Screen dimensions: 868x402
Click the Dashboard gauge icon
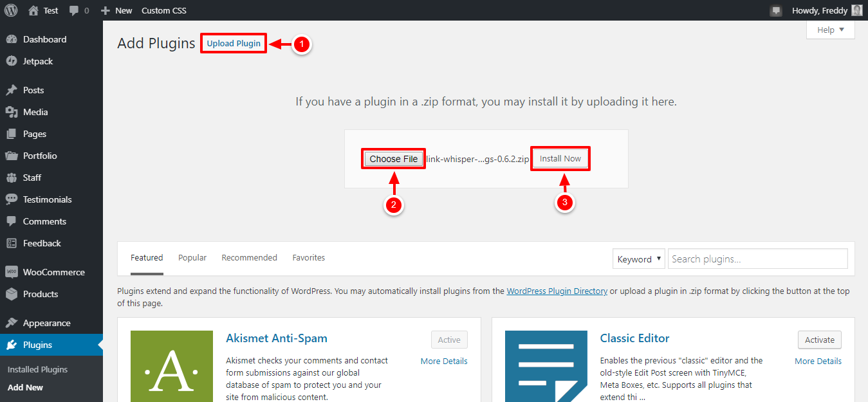[x=12, y=39]
